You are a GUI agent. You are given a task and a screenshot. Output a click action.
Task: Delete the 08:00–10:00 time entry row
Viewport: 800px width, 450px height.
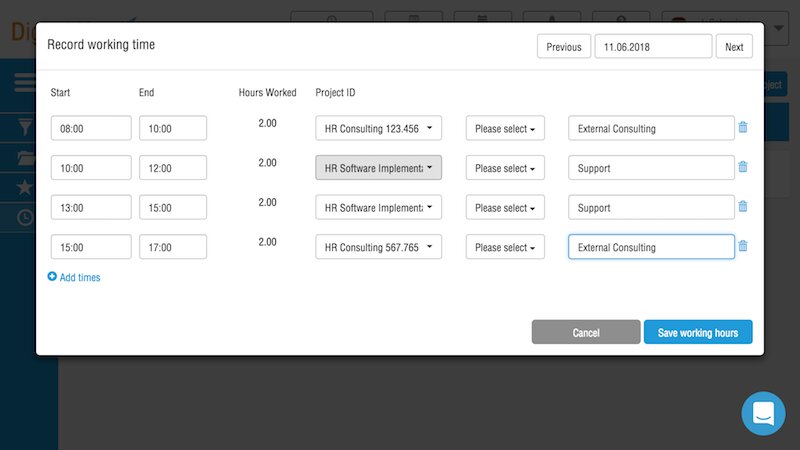click(742, 128)
